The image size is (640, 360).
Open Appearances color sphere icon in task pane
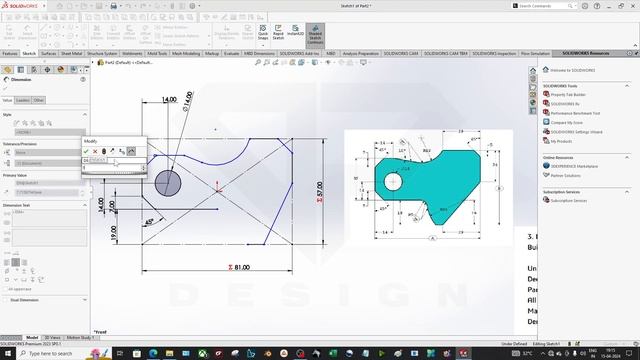click(533, 102)
